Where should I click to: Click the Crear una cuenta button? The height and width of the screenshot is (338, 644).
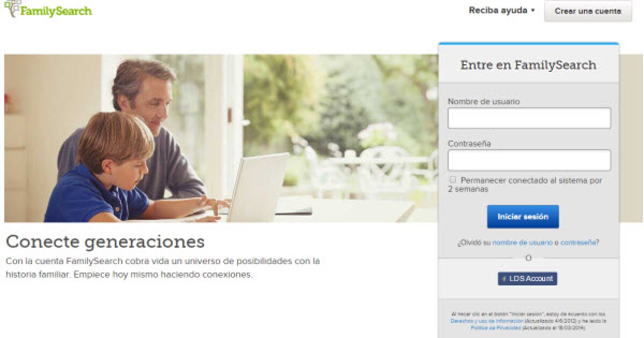(588, 11)
